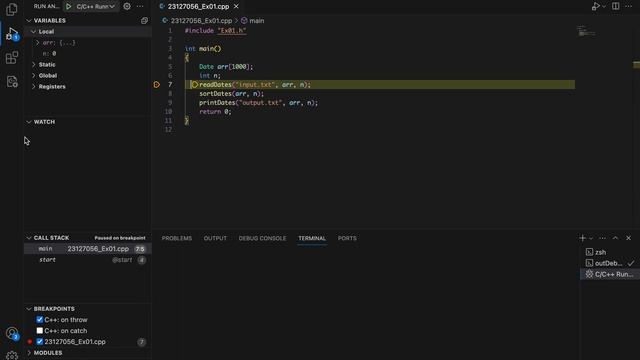Open the Testing view icon in activity bar
640x360 pixels.
(x=12, y=82)
